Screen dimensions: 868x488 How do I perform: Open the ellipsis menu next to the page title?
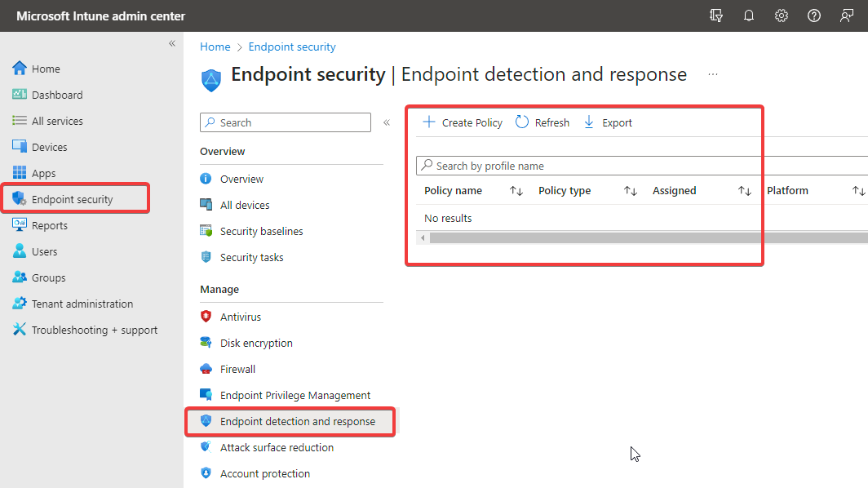click(712, 73)
